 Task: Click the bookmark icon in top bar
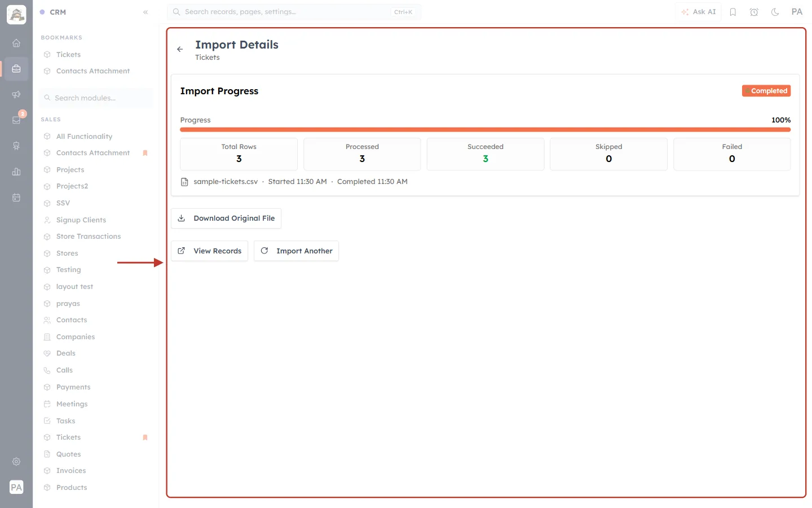point(733,12)
